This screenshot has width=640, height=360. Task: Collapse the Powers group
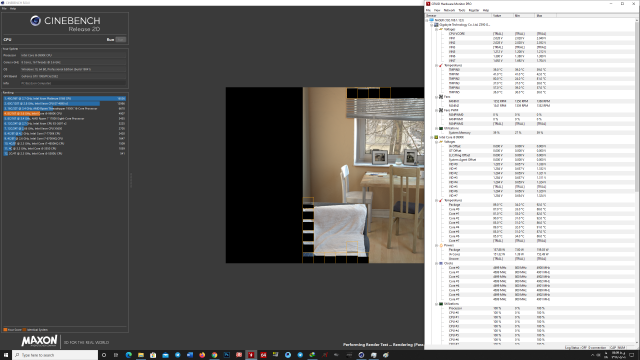pos(436,245)
